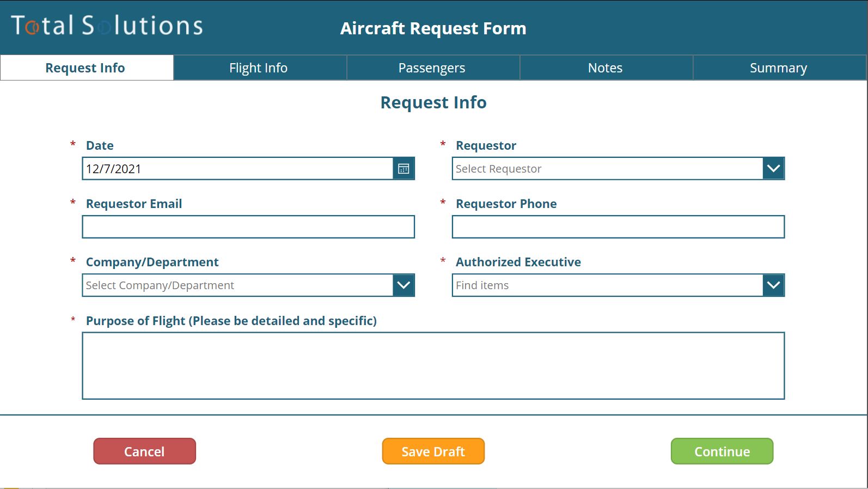
Task: Go to the Notes tab
Action: point(605,68)
